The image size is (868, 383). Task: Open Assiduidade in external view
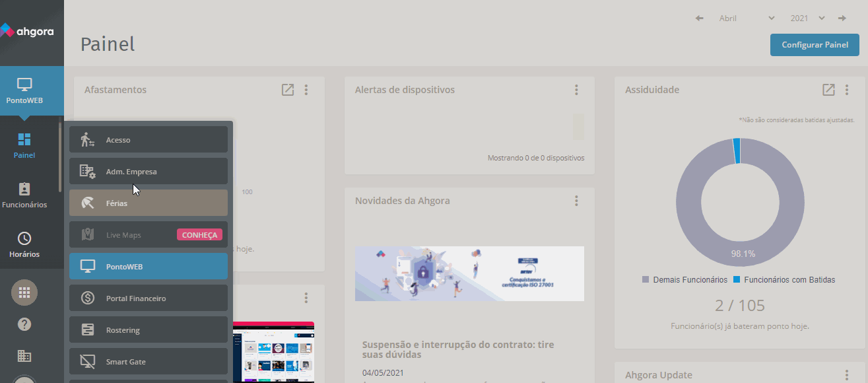(828, 90)
